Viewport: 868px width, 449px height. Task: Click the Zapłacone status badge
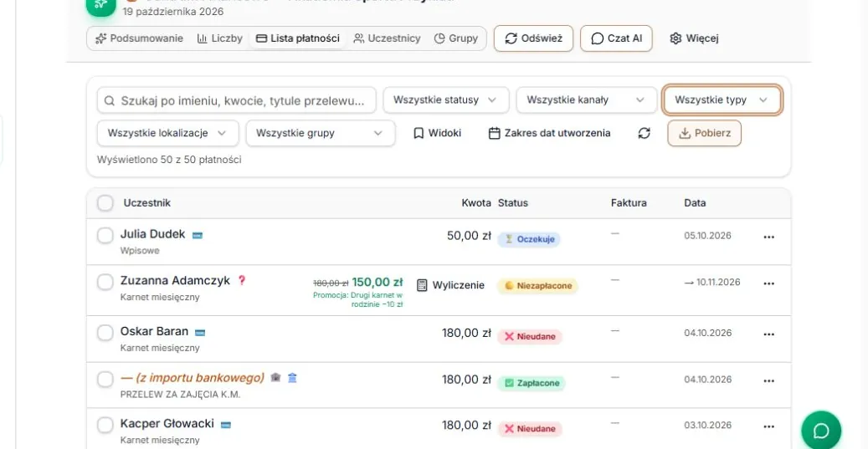(532, 383)
